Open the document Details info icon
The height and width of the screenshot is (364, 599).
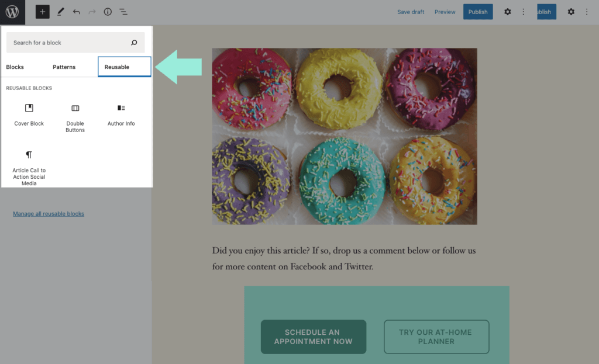coord(108,12)
